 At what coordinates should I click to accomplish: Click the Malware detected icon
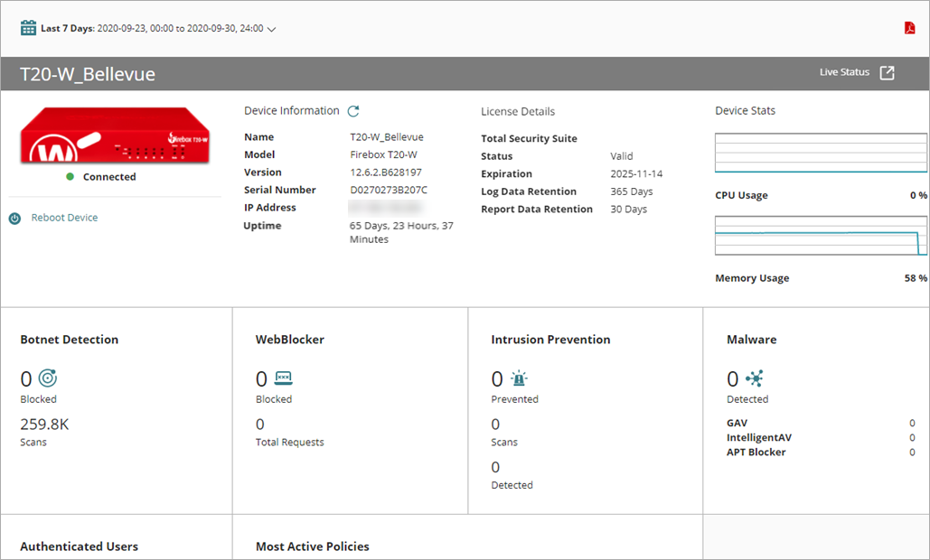pos(756,378)
